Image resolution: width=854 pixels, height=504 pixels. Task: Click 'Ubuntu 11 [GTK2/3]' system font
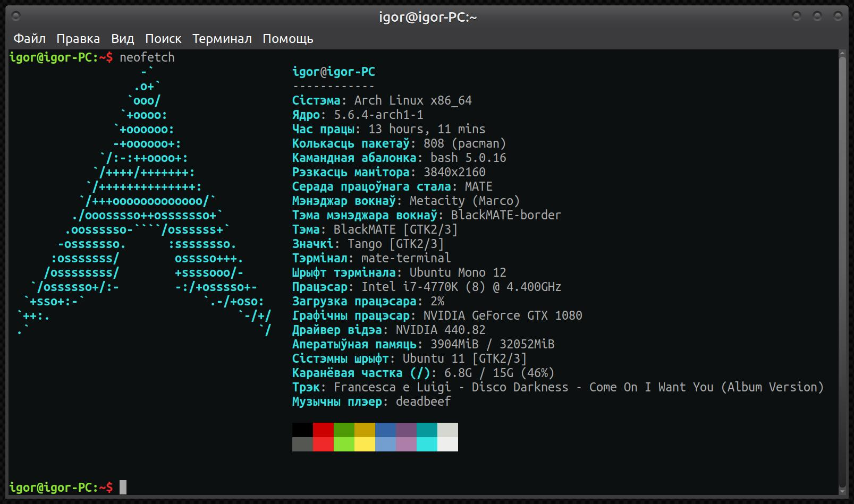464,358
